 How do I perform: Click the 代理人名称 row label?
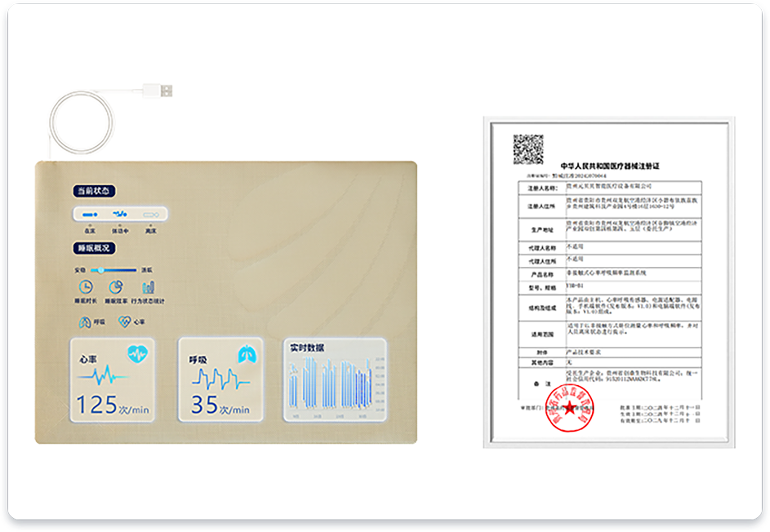pos(542,248)
